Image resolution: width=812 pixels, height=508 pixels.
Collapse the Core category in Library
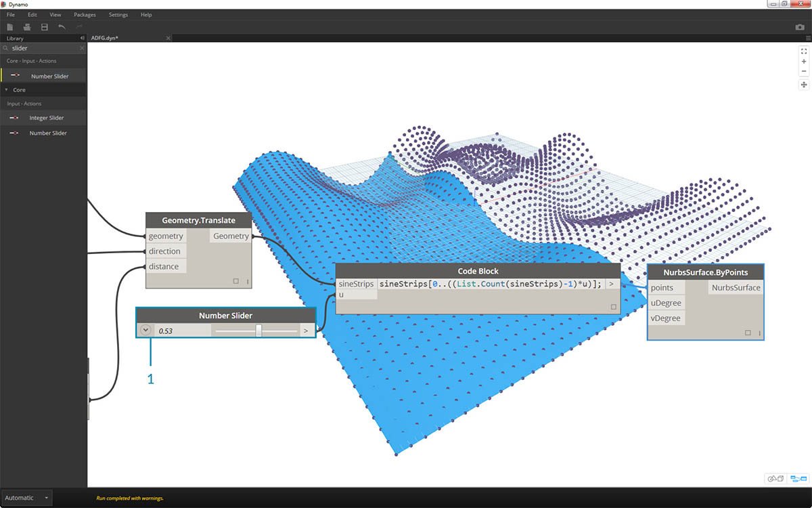(x=7, y=89)
